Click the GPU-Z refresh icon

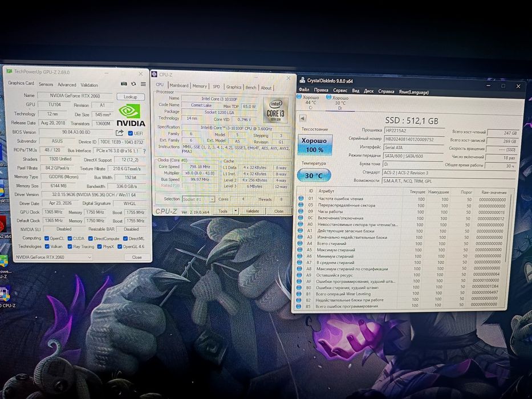(133, 84)
